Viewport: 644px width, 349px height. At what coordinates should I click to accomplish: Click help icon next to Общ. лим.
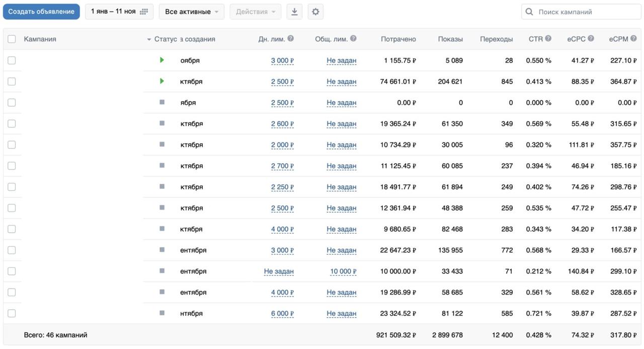353,39
